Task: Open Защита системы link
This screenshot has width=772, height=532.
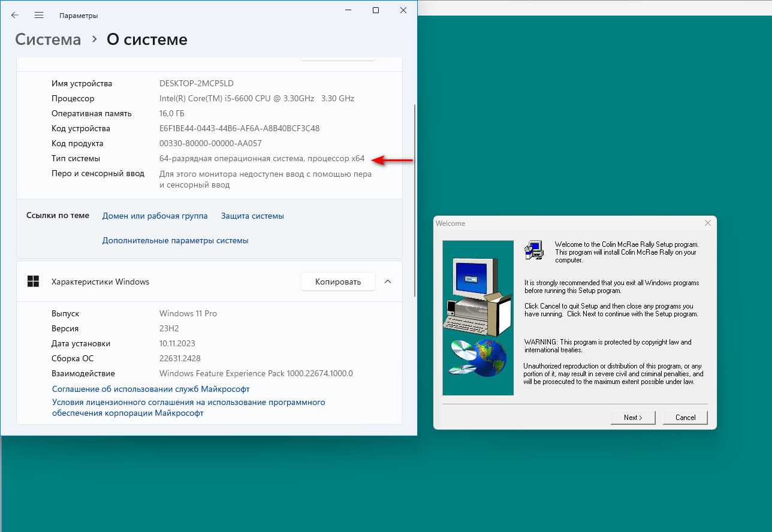Action: point(252,216)
